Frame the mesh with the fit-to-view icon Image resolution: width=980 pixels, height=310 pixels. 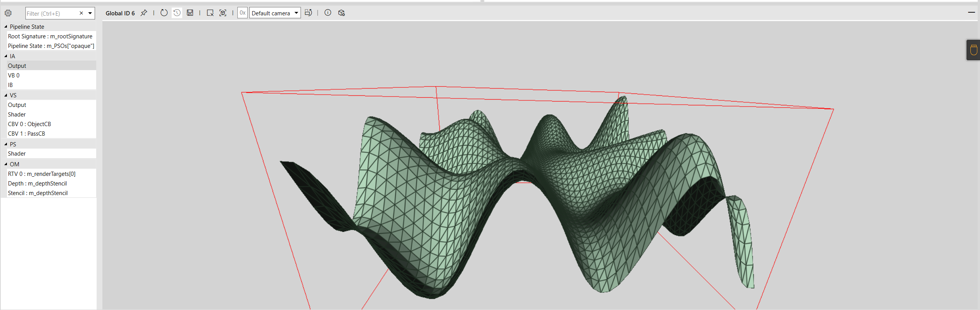(223, 13)
